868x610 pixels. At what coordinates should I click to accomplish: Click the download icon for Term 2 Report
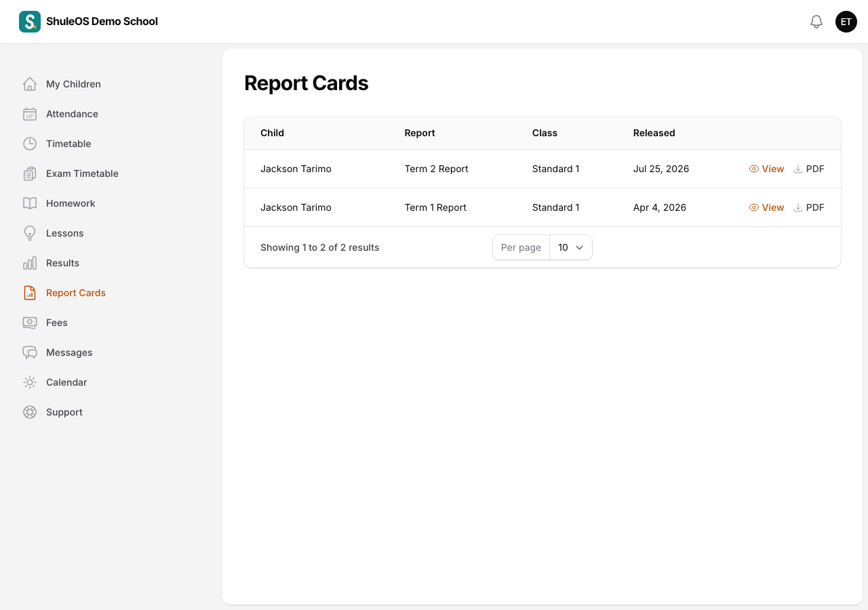coord(798,169)
